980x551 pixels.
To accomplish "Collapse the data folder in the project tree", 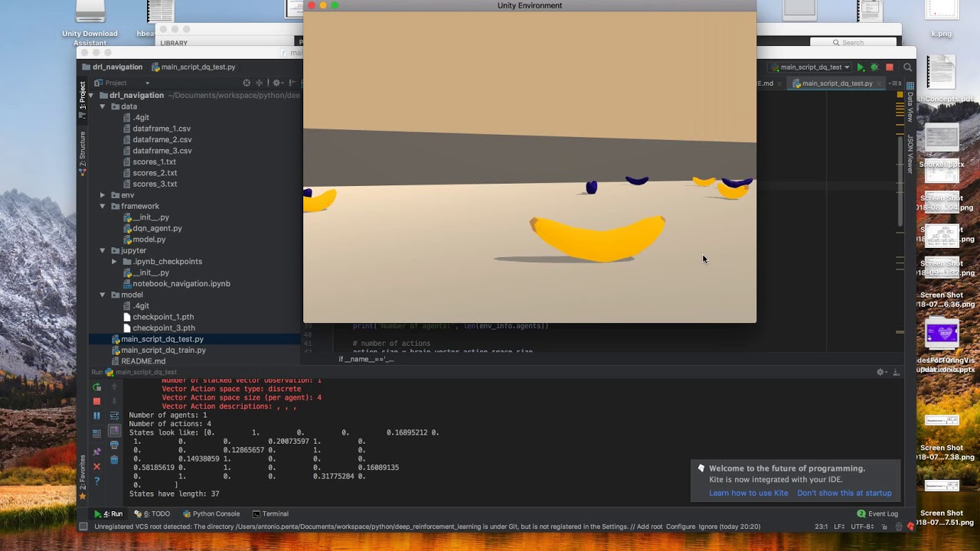I will 103,106.
